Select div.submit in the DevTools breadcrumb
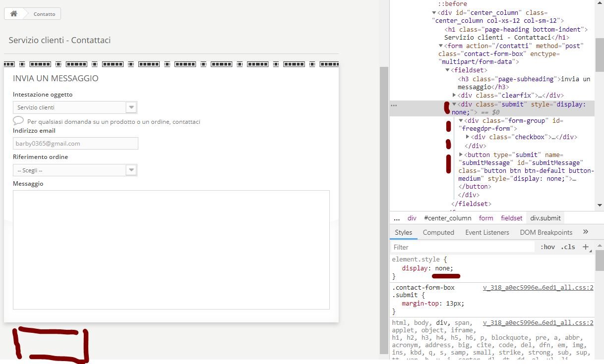This screenshot has width=604, height=364. point(545,218)
